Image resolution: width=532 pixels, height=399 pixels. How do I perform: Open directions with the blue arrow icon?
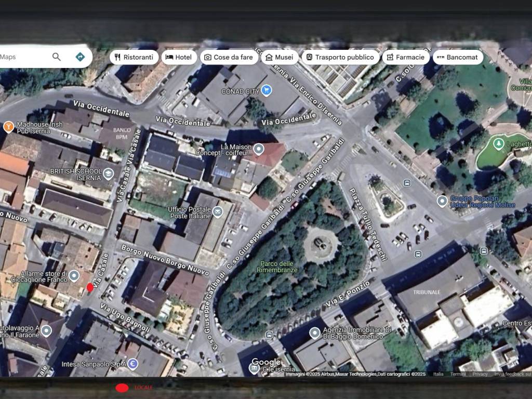pyautogui.click(x=80, y=57)
